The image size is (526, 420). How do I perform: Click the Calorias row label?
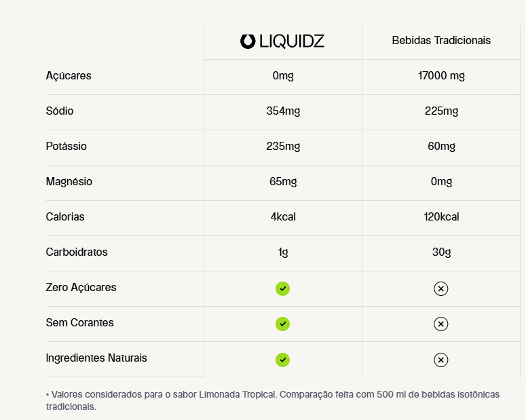65,216
